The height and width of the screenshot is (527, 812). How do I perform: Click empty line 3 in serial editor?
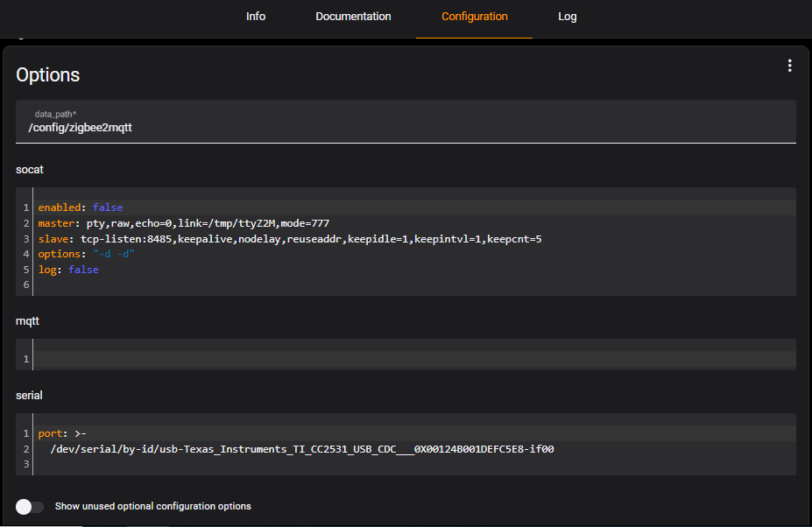[x=263, y=465]
